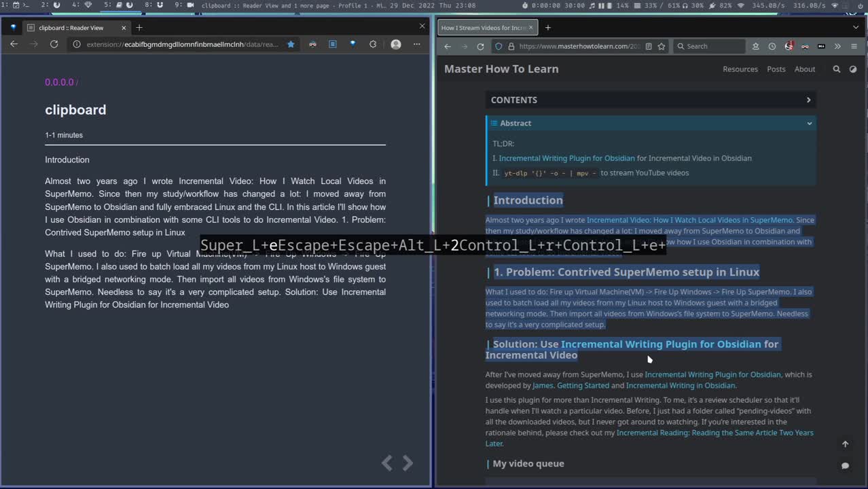
Task: Toggle the site's dark/light theme
Action: tap(853, 69)
